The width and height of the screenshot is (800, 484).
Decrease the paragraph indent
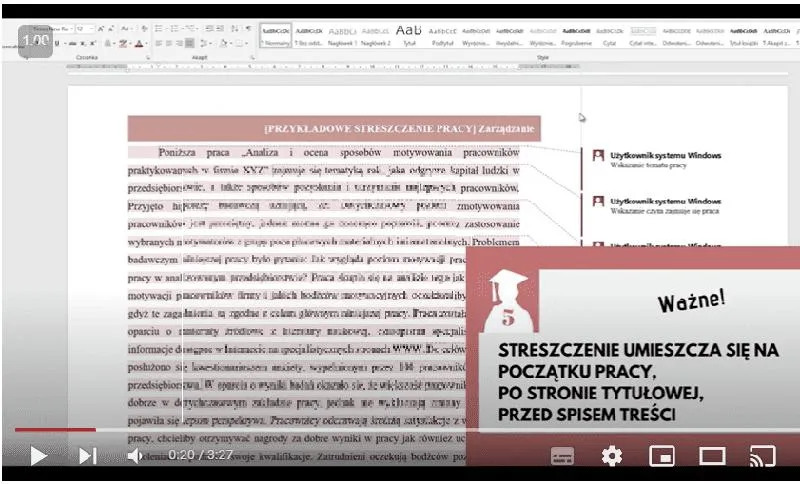click(x=208, y=29)
